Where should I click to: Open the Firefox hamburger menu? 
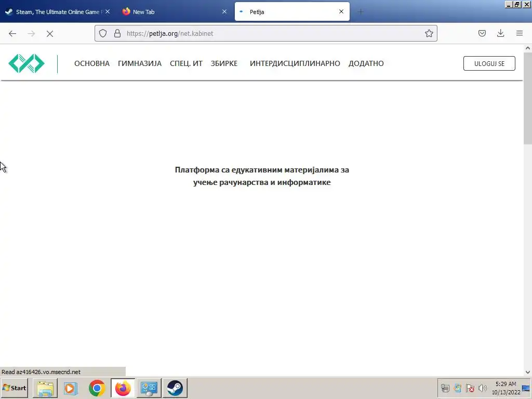coord(520,33)
